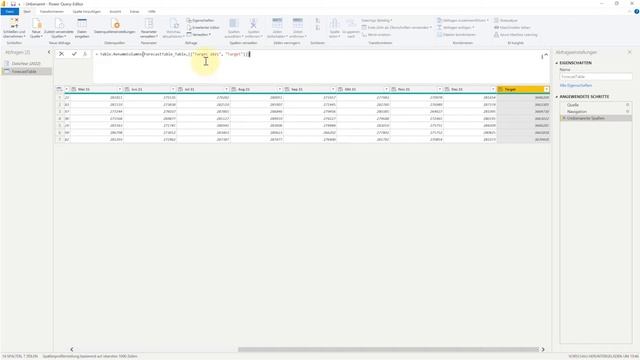Open Datenquelleneinstellungen
This screenshot has height=360, width=640.
114,26
